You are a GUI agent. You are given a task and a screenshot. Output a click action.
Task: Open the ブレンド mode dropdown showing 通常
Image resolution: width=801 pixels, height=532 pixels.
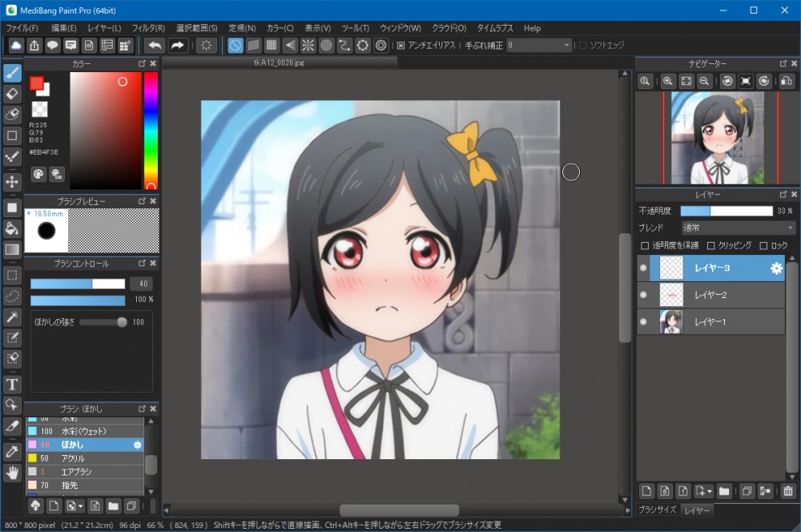(x=739, y=228)
